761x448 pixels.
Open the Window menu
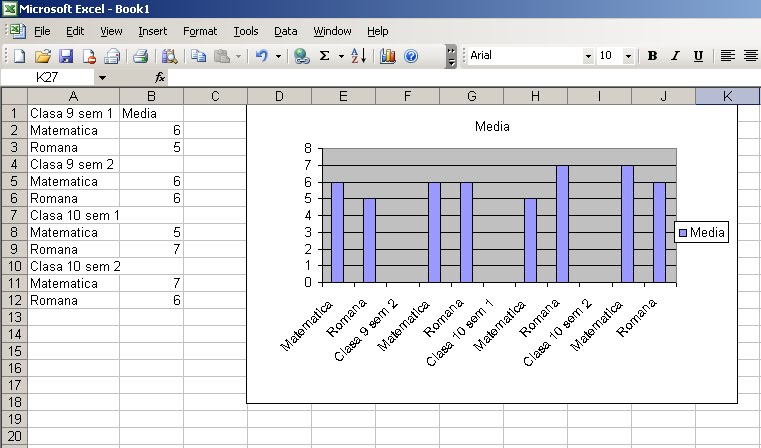click(x=332, y=31)
